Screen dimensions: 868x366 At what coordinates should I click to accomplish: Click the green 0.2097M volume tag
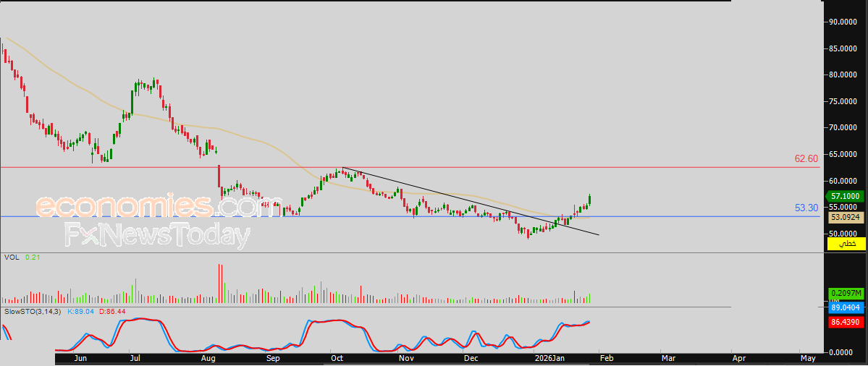point(846,293)
